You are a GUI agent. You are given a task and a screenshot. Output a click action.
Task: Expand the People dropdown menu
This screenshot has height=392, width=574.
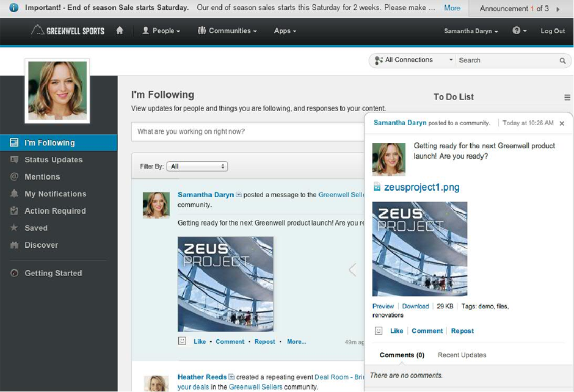[161, 31]
